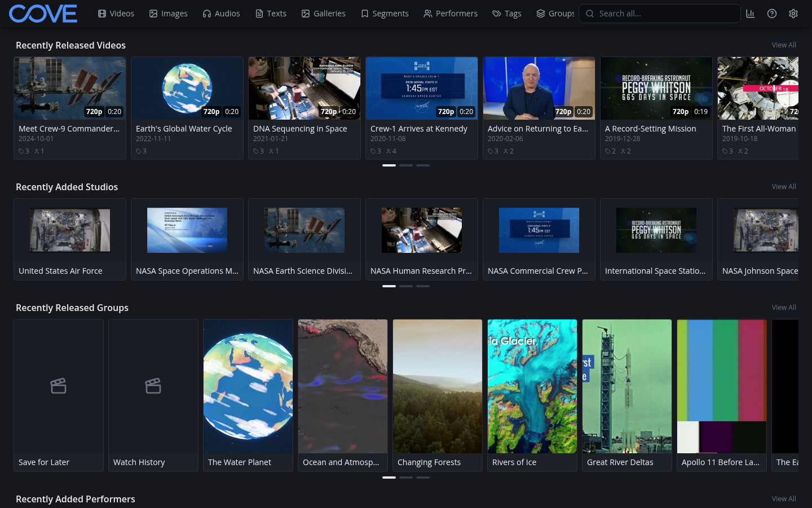Image resolution: width=812 pixels, height=508 pixels.
Task: Open the statistics chart icon
Action: click(x=750, y=14)
